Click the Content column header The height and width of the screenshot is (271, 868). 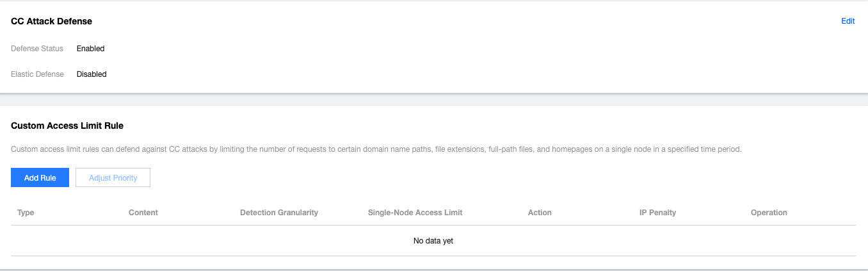tap(143, 213)
